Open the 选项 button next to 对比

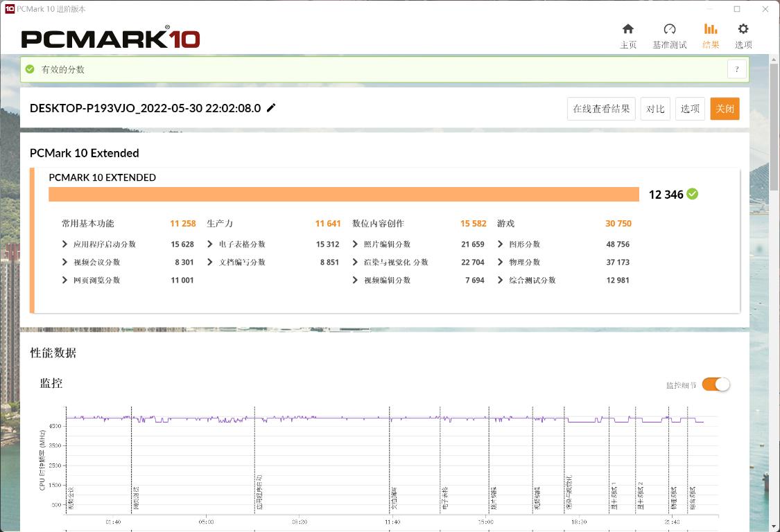[x=689, y=108]
